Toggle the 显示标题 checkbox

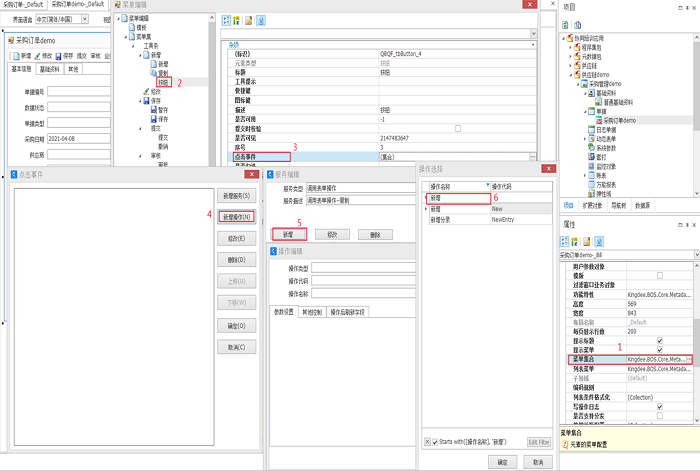tap(659, 340)
